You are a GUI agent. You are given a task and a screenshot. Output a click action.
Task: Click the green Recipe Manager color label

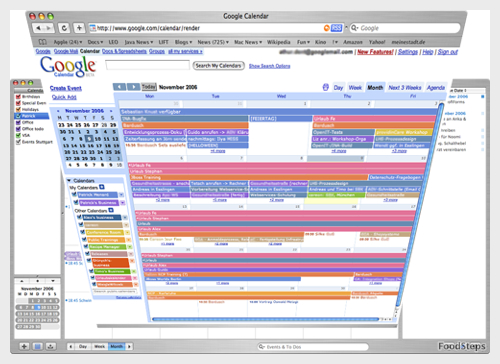[108, 247]
